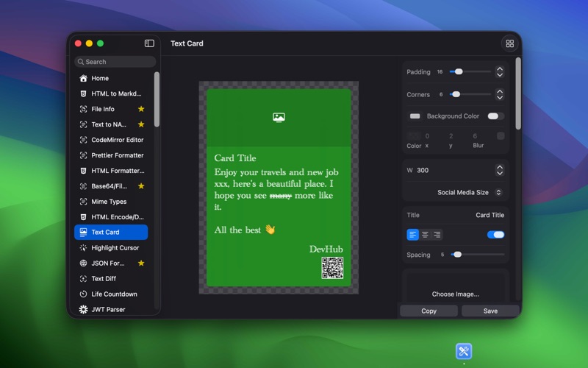The height and width of the screenshot is (368, 588).
Task: Select left text alignment
Action: (x=413, y=235)
